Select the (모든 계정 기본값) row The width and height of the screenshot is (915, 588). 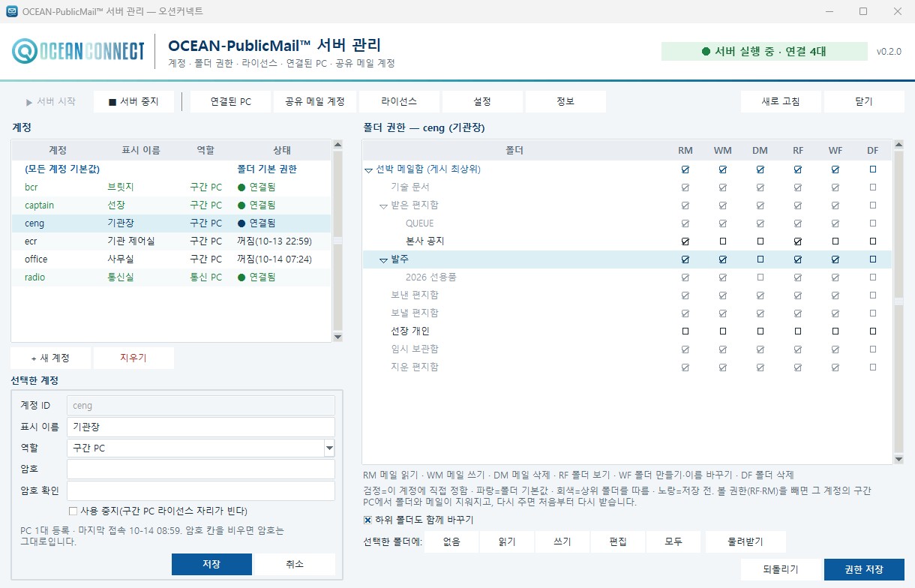coord(171,169)
